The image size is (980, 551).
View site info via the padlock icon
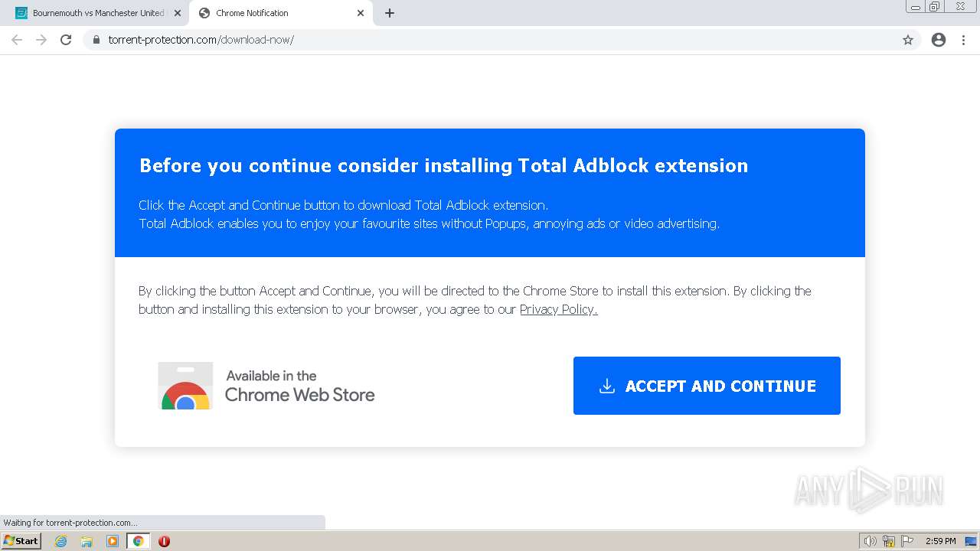click(96, 40)
